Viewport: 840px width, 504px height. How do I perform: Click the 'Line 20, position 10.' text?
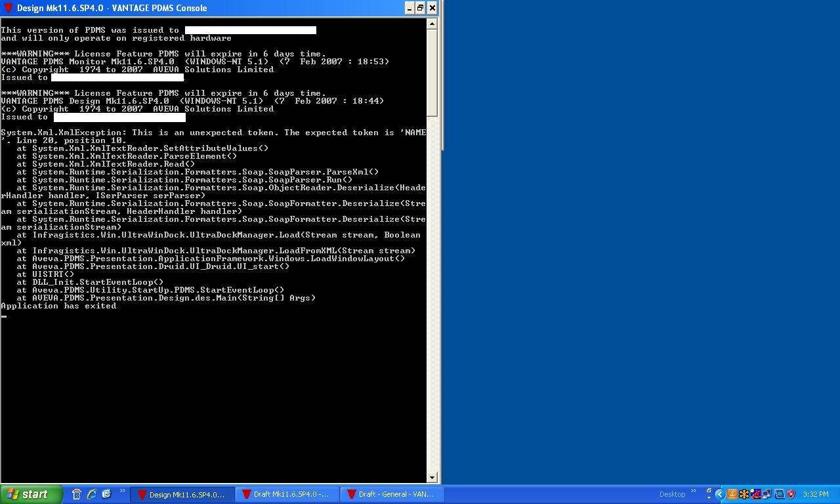click(x=72, y=140)
